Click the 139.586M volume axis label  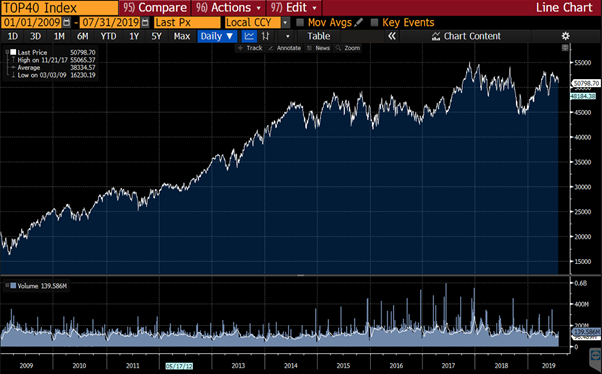[x=586, y=331]
